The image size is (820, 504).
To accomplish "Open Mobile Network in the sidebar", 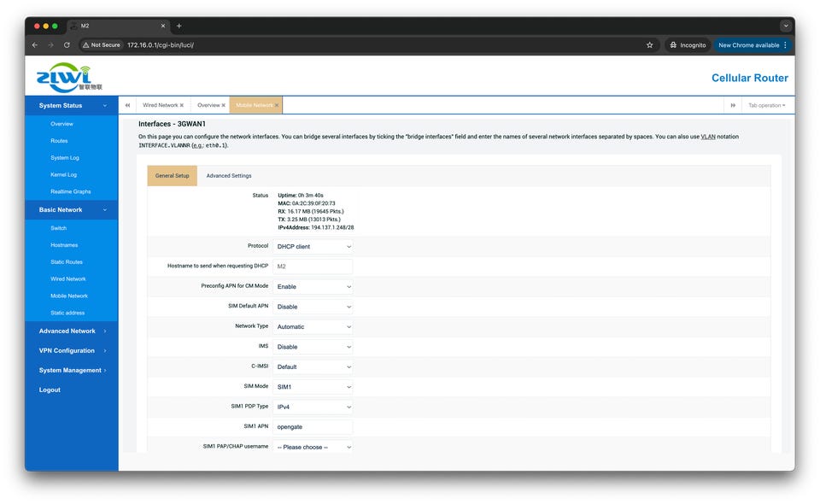I will click(69, 296).
